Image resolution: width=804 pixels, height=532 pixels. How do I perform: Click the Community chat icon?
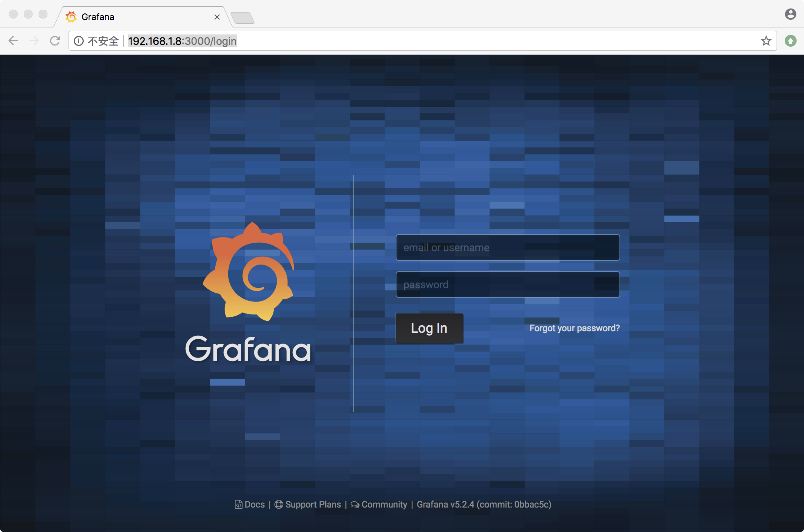coord(355,505)
